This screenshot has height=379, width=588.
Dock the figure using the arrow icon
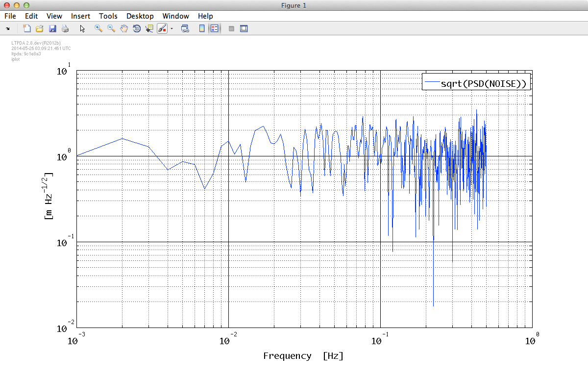tap(8, 29)
